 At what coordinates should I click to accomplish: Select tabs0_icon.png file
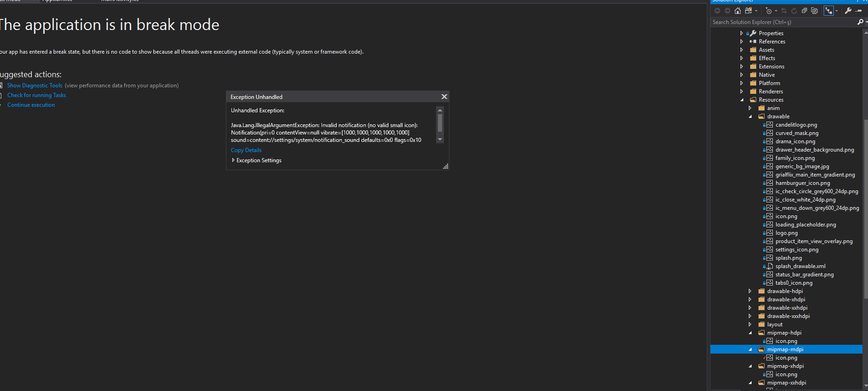tap(794, 283)
